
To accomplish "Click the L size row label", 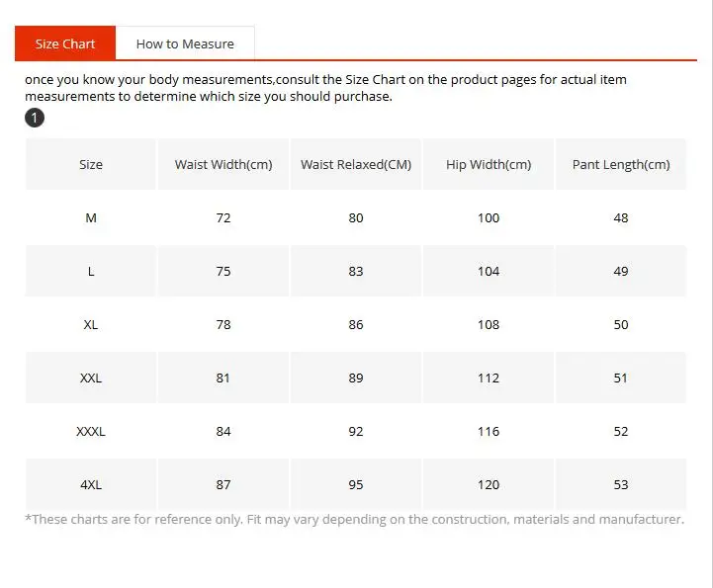I will click(x=91, y=271).
